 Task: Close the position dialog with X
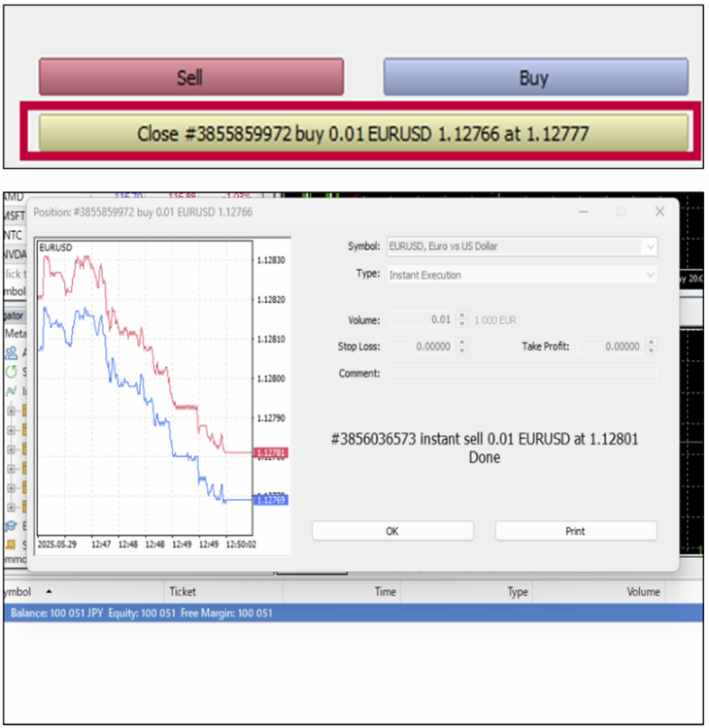(x=659, y=211)
